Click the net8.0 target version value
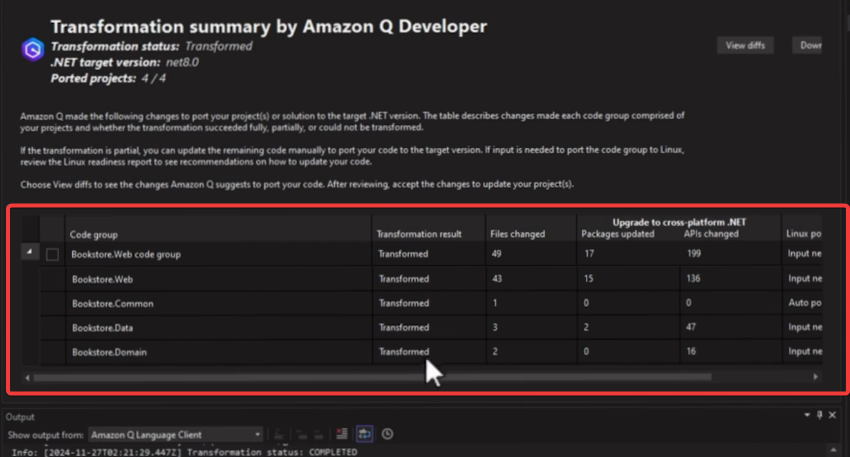 [x=182, y=62]
